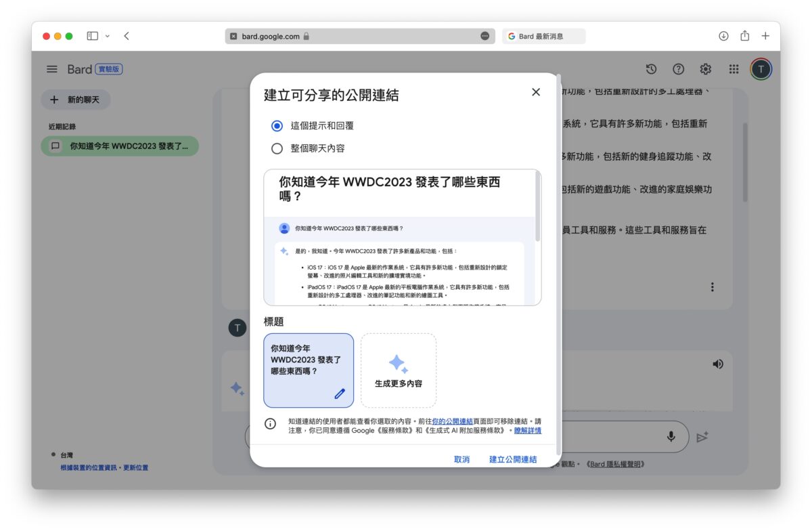
Task: Open new Safari tab with plus icon
Action: click(x=765, y=36)
